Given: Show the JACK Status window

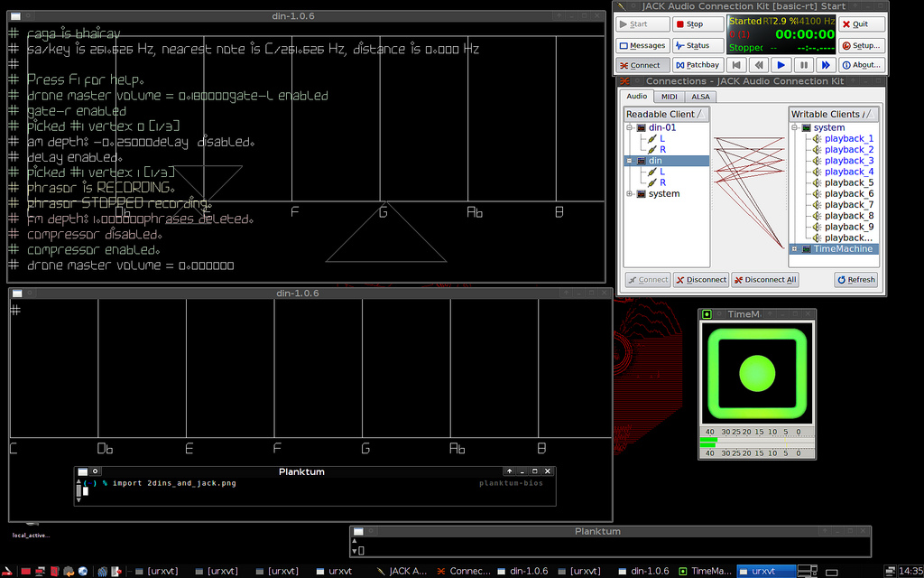Looking at the screenshot, I should click(698, 45).
